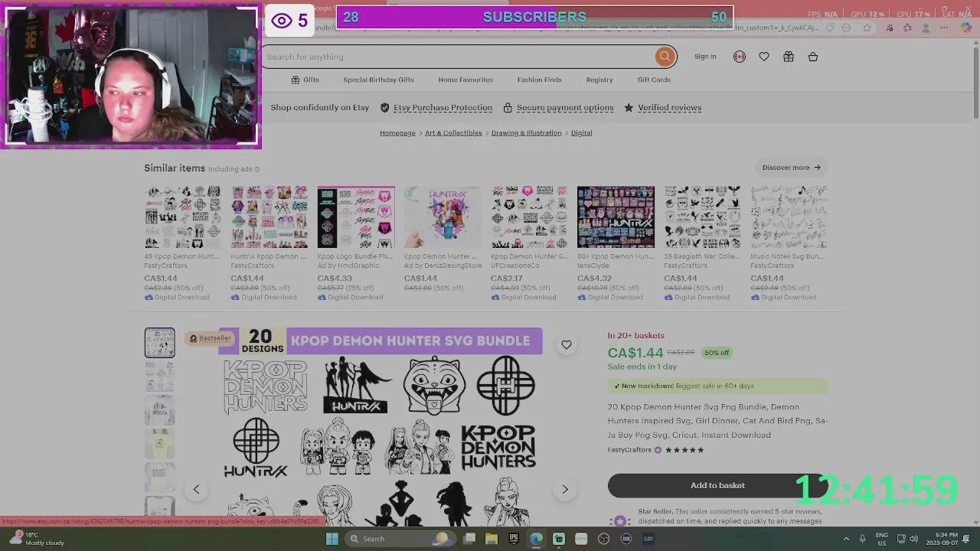Click the 50% off price badge

[x=717, y=353]
